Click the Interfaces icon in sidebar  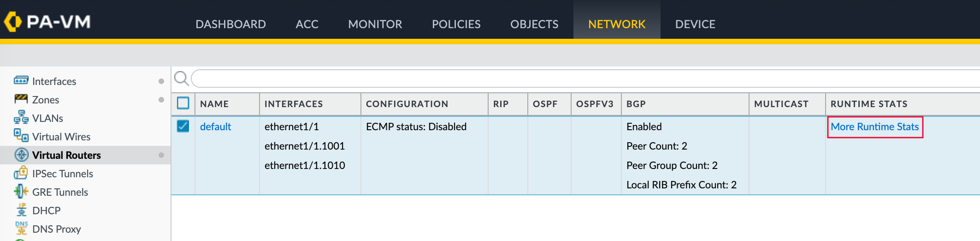[x=21, y=81]
